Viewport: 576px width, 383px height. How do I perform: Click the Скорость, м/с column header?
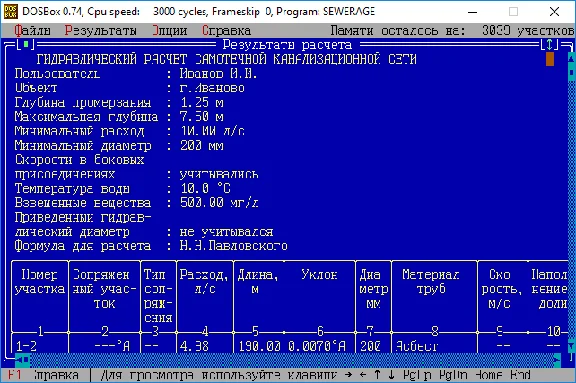pyautogui.click(x=501, y=289)
